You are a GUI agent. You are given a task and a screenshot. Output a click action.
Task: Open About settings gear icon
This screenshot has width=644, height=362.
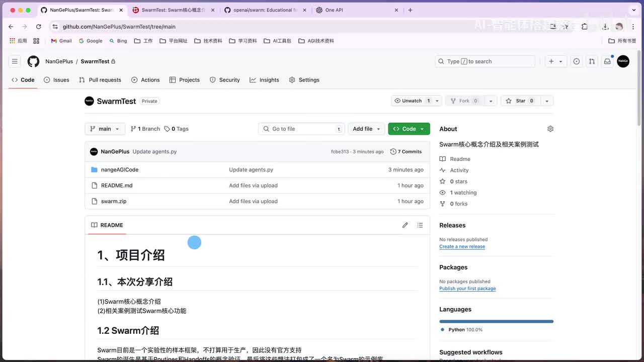[x=550, y=129]
